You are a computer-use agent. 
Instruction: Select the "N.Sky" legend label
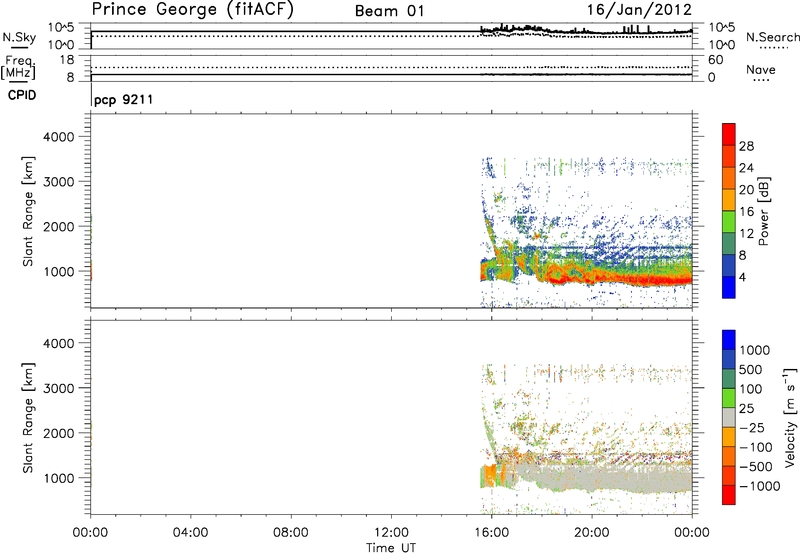tap(19, 37)
